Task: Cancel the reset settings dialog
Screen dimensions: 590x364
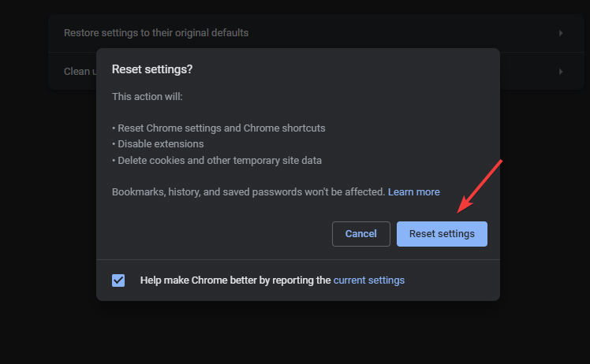Action: coord(360,234)
